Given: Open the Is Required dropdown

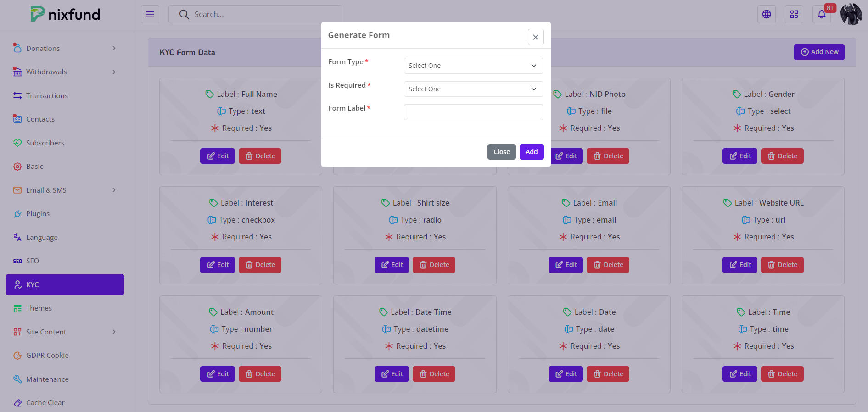Looking at the screenshot, I should [473, 89].
